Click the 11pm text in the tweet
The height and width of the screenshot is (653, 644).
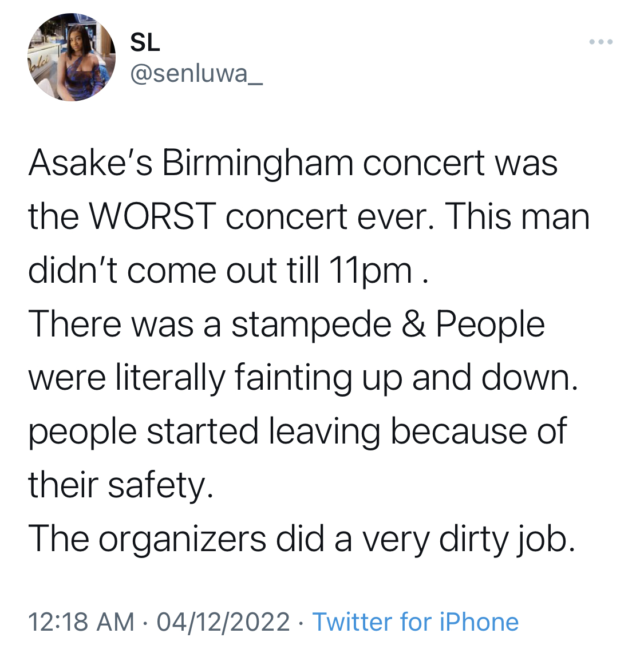pos(370,271)
